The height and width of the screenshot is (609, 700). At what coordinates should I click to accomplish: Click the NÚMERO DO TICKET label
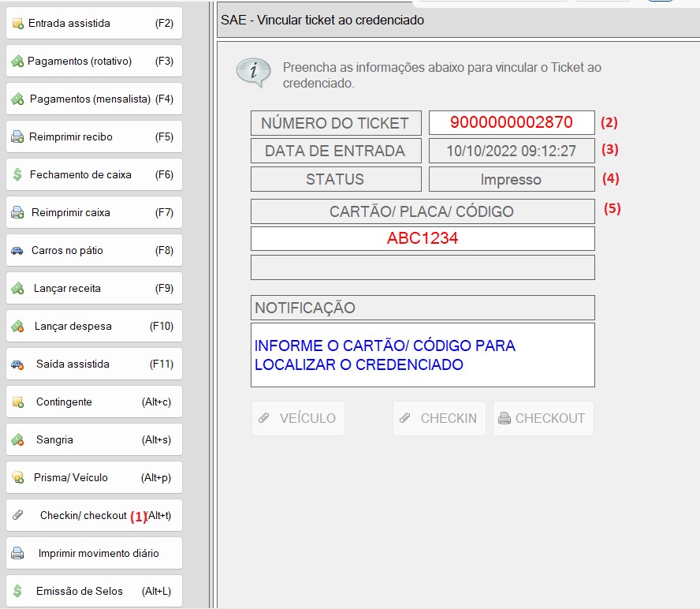336,123
